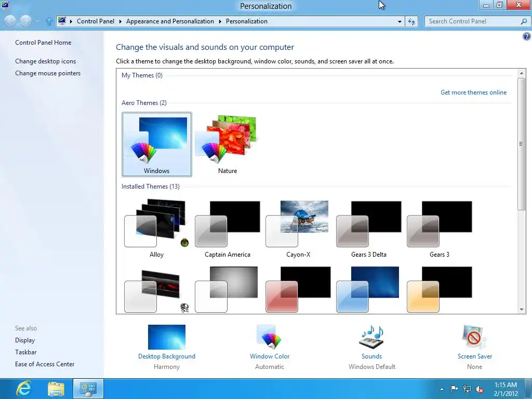Open Action Center flag icon
Screen dimensions: 532x399
454,389
